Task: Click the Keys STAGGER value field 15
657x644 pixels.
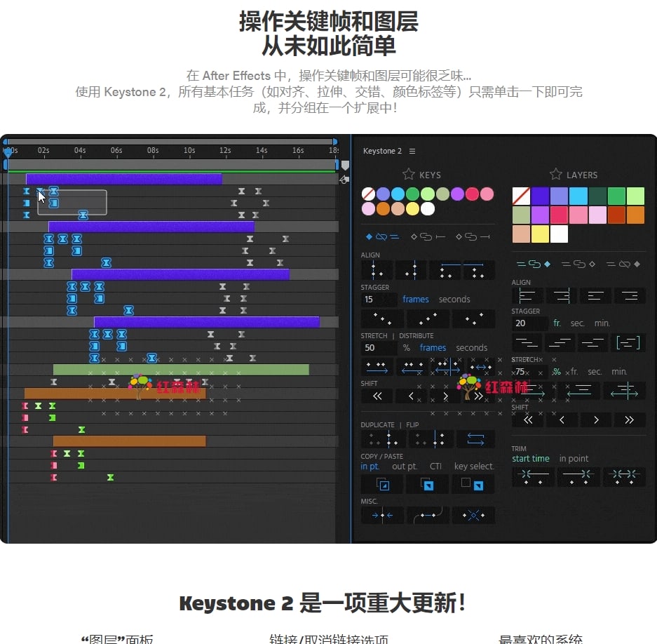Action: [379, 300]
